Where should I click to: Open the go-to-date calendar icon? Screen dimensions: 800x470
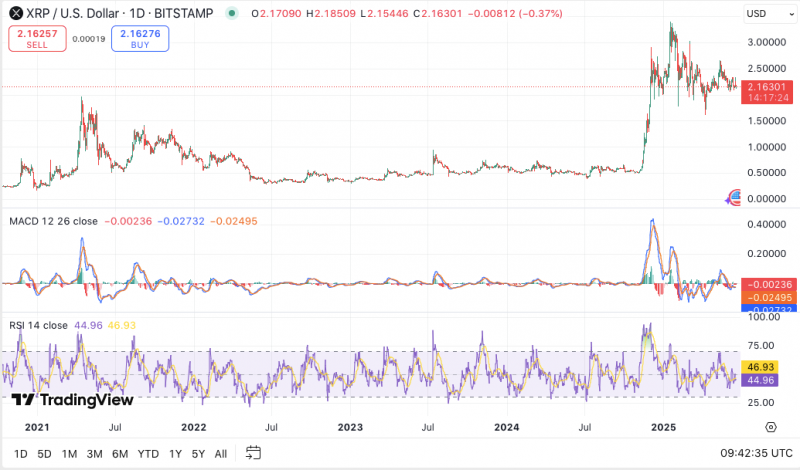click(x=253, y=453)
